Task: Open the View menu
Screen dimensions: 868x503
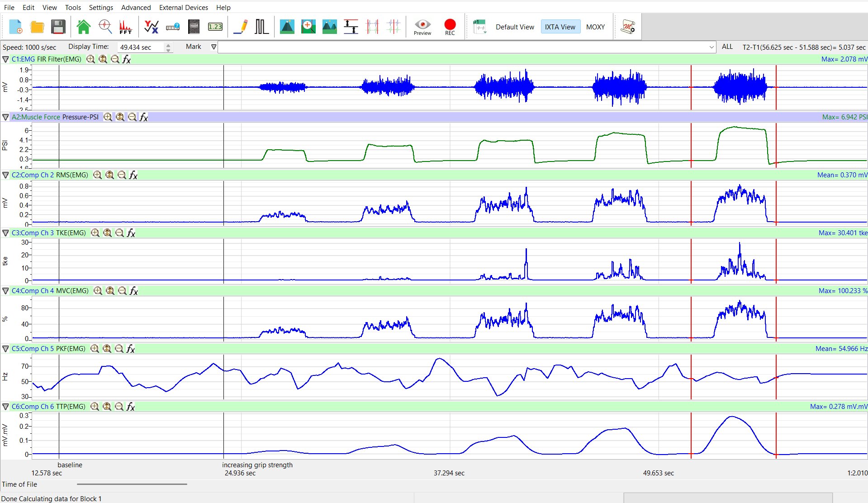Action: (x=50, y=7)
